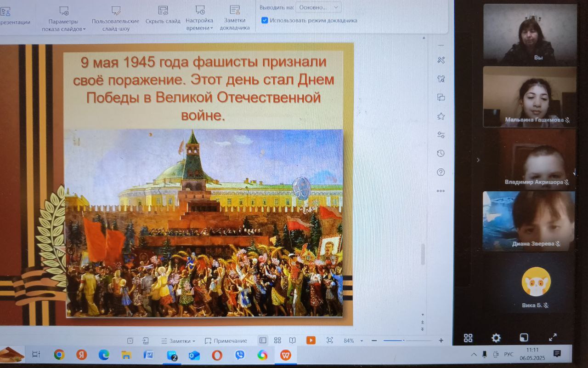
Task: Open Outlook from taskbar
Action: click(194, 355)
